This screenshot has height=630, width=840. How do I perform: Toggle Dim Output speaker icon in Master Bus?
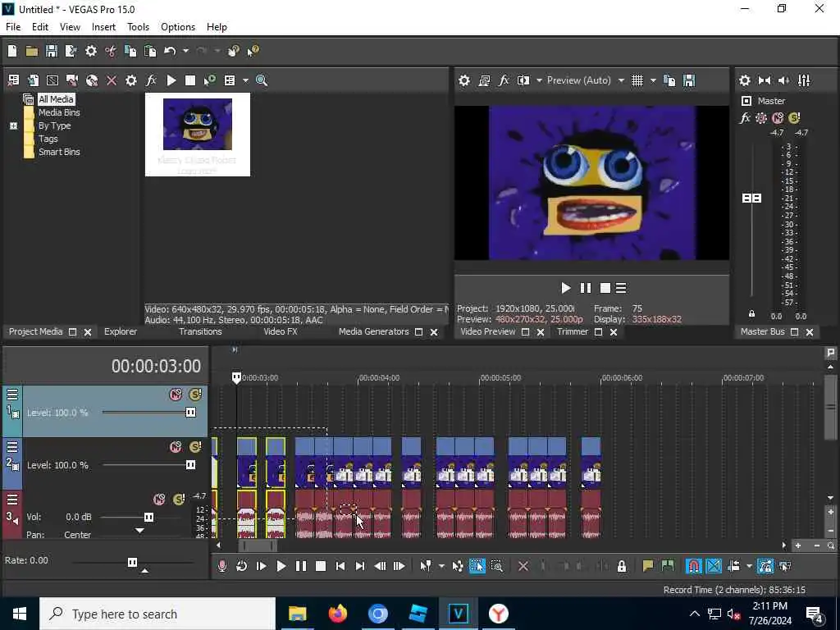click(x=783, y=80)
